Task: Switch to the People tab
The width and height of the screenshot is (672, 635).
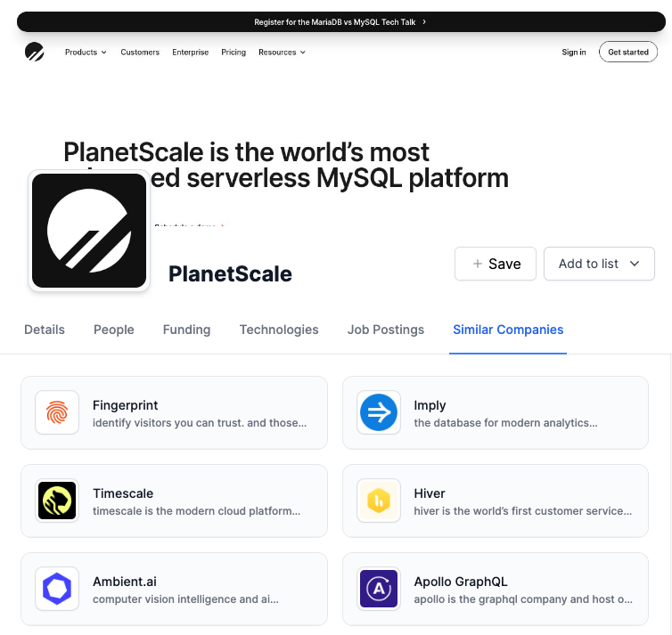Action: coord(114,330)
